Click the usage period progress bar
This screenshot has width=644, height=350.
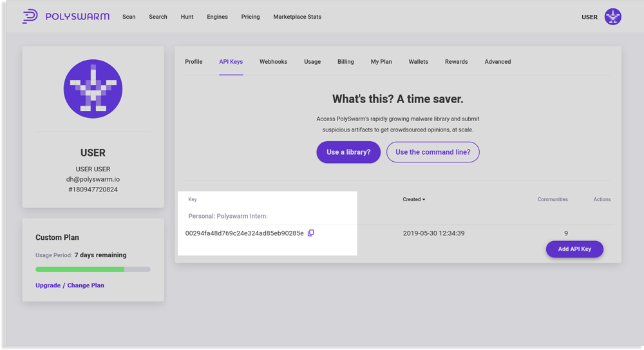pyautogui.click(x=93, y=269)
